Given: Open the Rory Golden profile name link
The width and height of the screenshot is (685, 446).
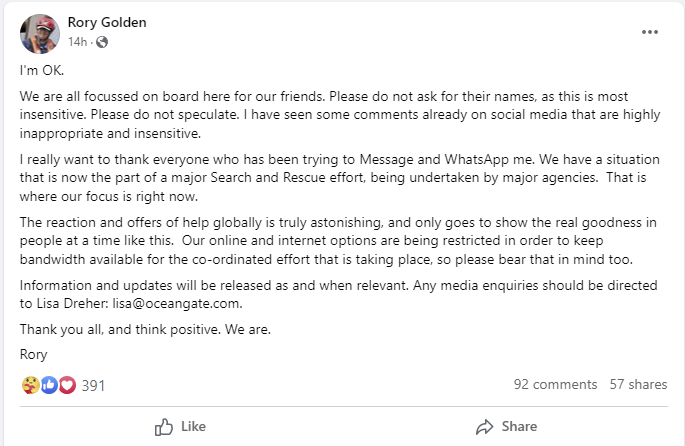Looking at the screenshot, I should click(108, 22).
